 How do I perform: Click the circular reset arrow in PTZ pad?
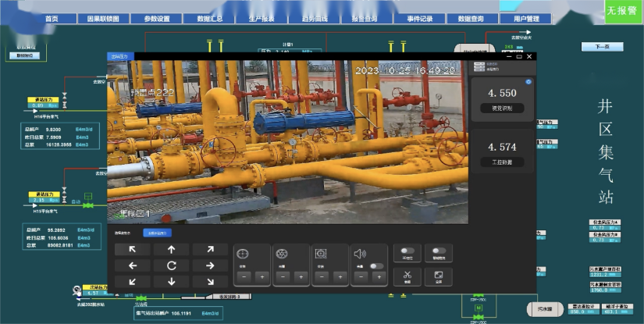click(171, 265)
